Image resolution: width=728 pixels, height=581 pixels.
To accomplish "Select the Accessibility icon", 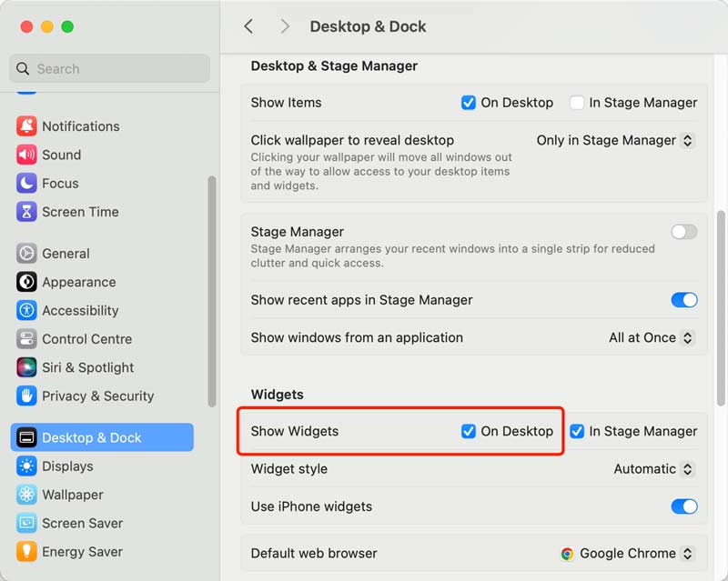I will tap(26, 310).
